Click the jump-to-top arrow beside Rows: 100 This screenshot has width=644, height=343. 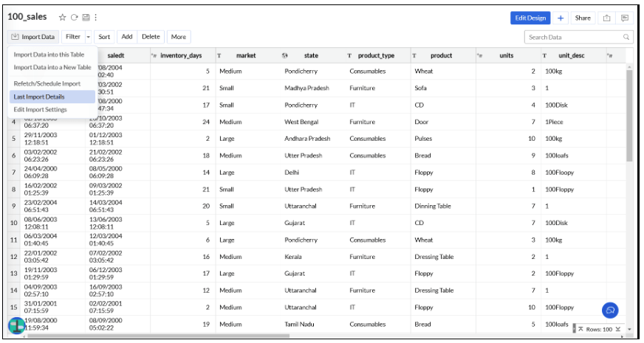[x=580, y=329]
